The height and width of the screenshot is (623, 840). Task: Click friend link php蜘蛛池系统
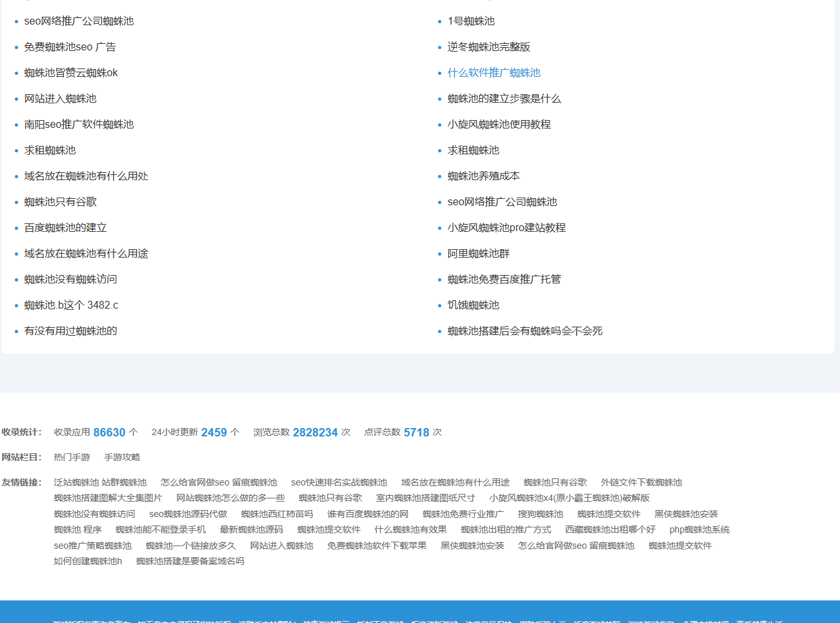pyautogui.click(x=699, y=529)
